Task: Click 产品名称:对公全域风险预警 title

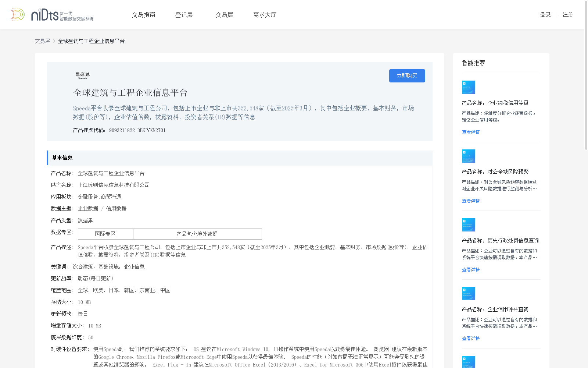Action: 495,172
